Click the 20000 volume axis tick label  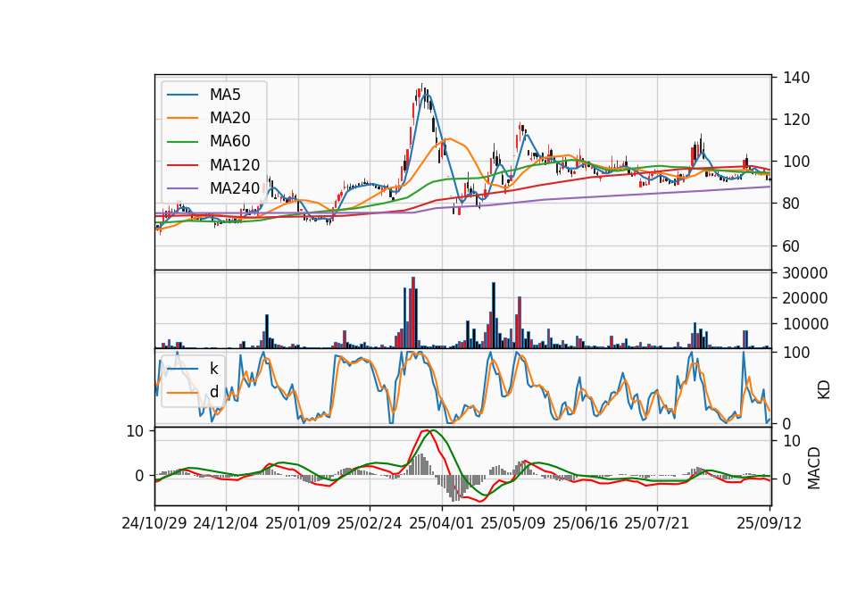(x=805, y=298)
